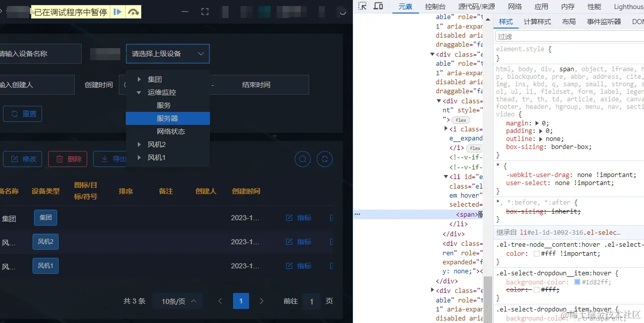Image resolution: width=644 pixels, height=323 pixels.
Task: Open the 请选择上级设备 tree select dropdown
Action: point(167,54)
